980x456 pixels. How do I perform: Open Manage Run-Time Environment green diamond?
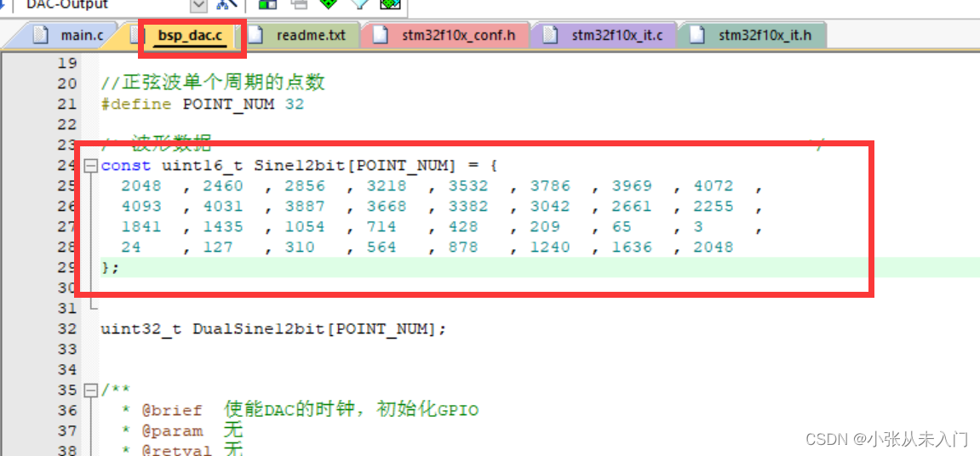(x=329, y=4)
